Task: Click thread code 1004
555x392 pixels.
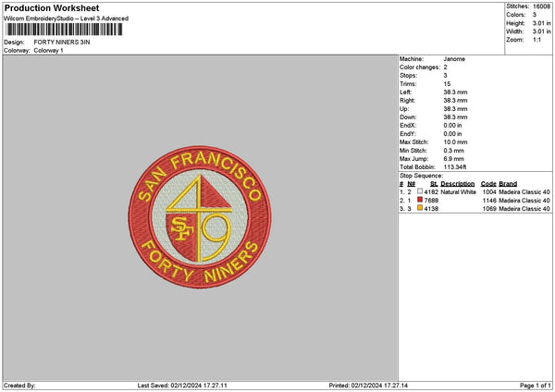Action: (489, 191)
